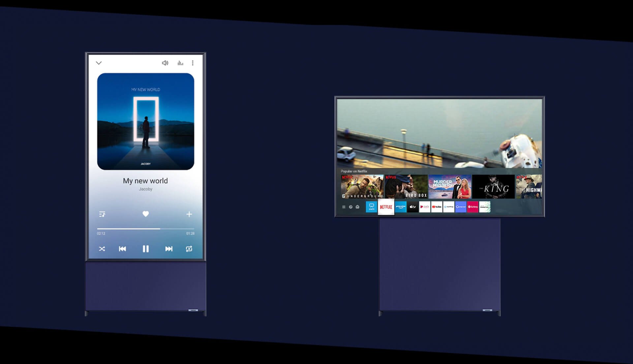The width and height of the screenshot is (633, 364).
Task: Launch the Netflix app tile
Action: [x=386, y=207]
